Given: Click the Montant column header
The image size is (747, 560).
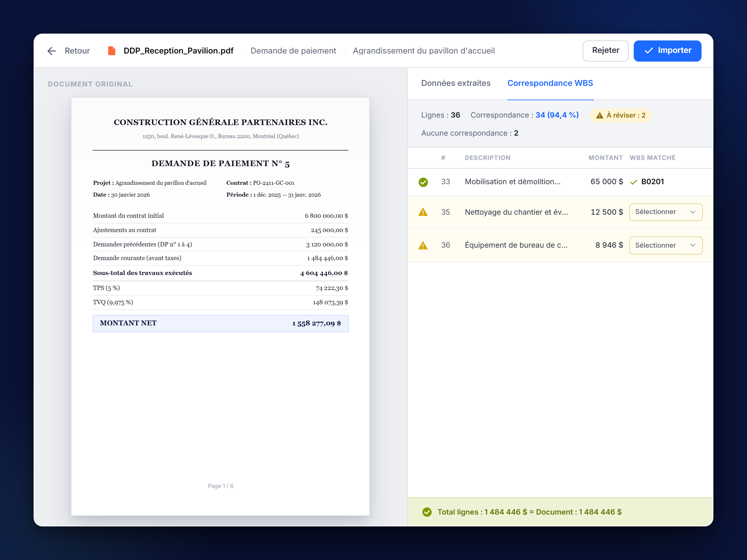Looking at the screenshot, I should click(x=605, y=158).
